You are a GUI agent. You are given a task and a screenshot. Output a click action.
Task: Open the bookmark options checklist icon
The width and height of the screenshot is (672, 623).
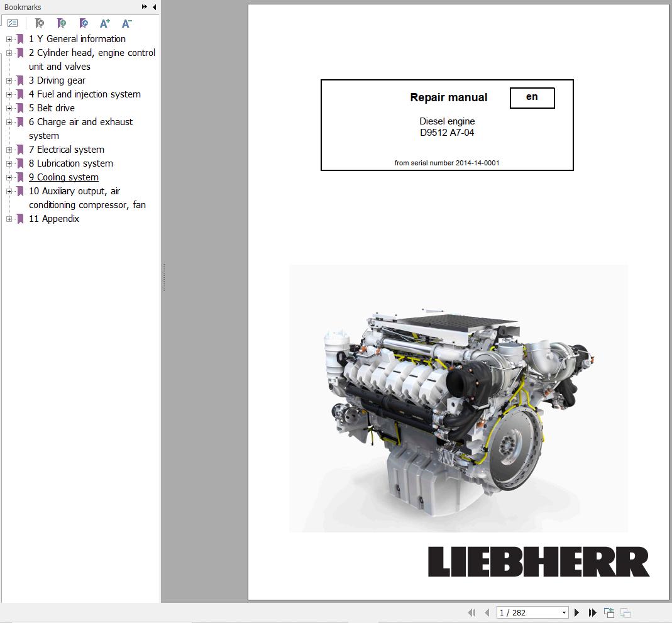coord(13,23)
